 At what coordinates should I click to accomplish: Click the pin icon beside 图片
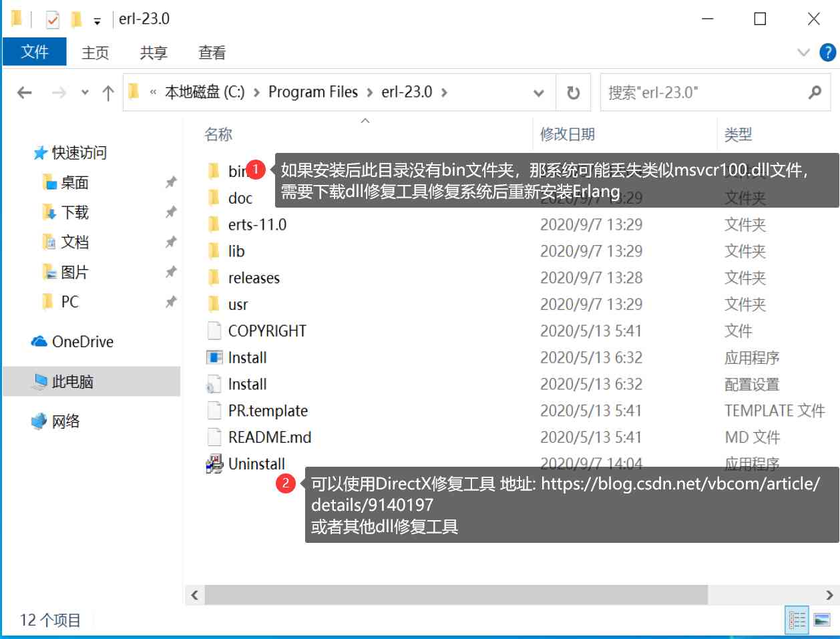coord(171,271)
